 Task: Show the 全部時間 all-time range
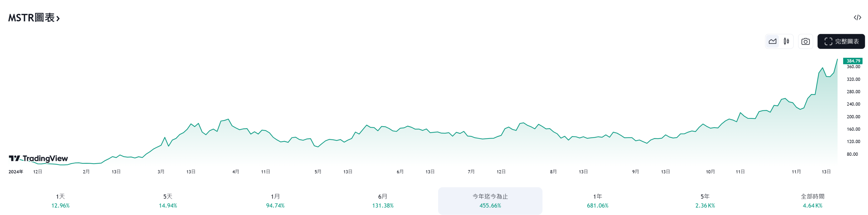point(813,201)
